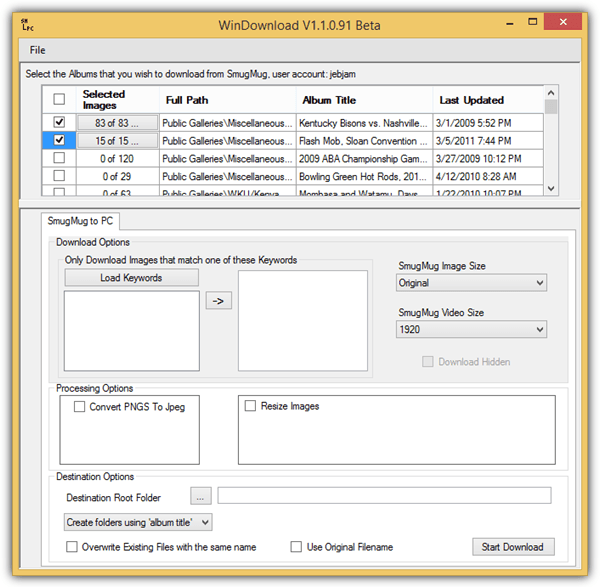Open the SmugMug Video Size dropdown
The width and height of the screenshot is (600, 587).
[x=471, y=329]
